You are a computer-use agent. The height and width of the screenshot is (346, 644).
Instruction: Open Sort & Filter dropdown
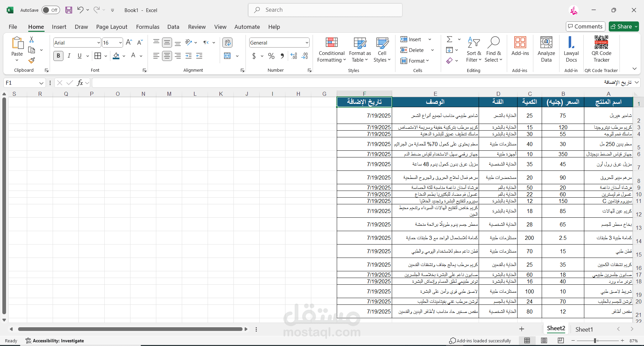point(474,50)
